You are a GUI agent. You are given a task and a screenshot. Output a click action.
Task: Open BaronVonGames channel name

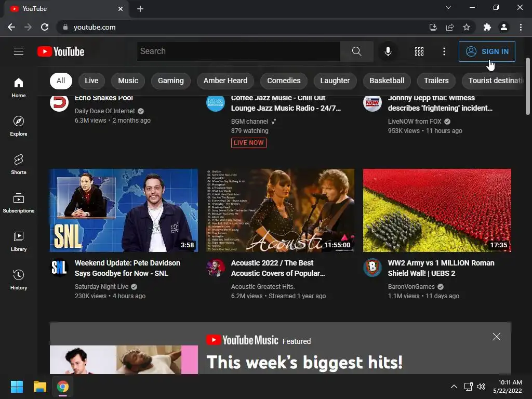tap(411, 287)
